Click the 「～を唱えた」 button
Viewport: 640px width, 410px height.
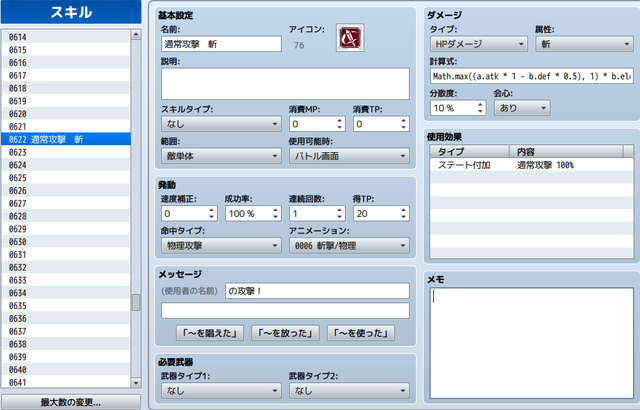[x=210, y=333]
